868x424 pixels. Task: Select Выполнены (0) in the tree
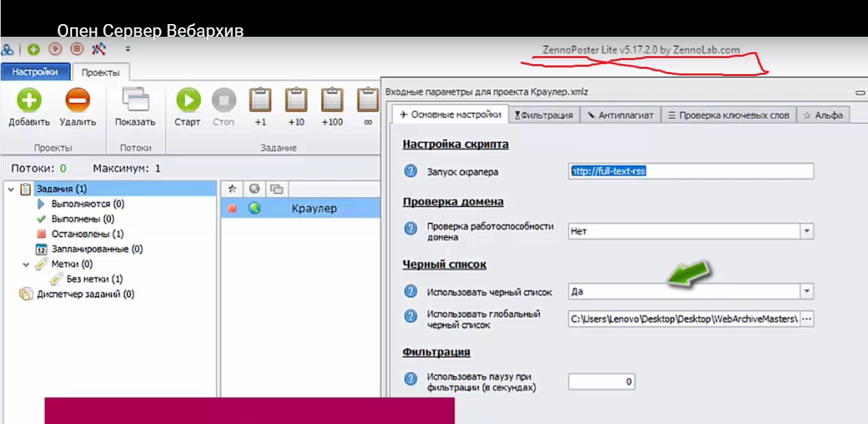coord(82,219)
